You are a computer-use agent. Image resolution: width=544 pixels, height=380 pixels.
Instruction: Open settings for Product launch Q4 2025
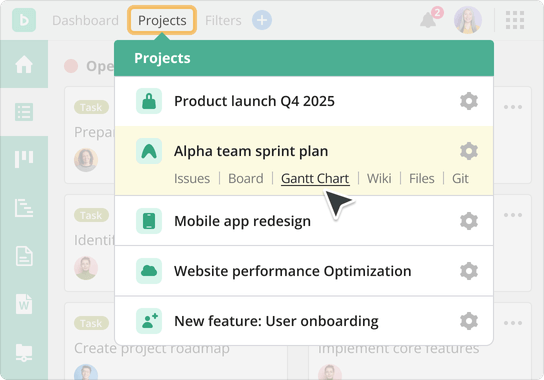(469, 101)
